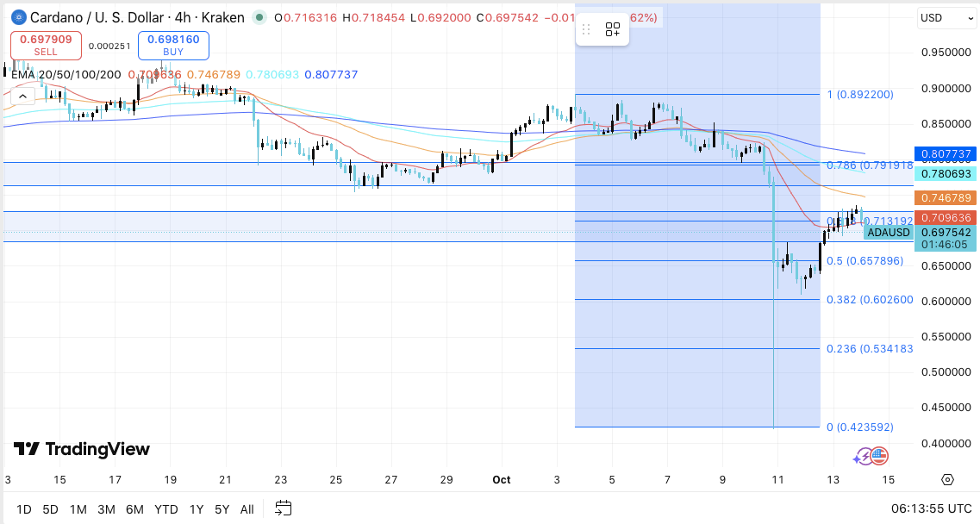Viewport: 980px width, 524px height.
Task: Click the blue 0.807737 EMA price label
Action: click(x=946, y=154)
